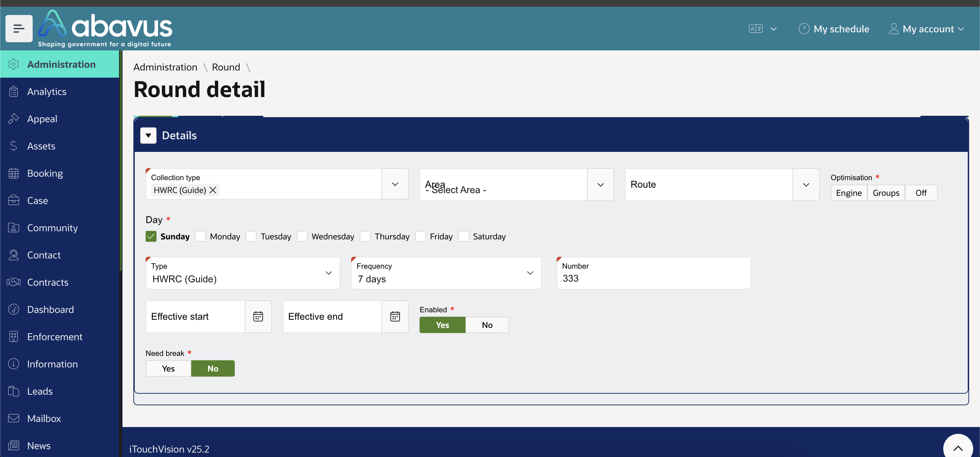Viewport: 980px width, 457px height.
Task: Check the Friday checkbox
Action: pos(420,236)
